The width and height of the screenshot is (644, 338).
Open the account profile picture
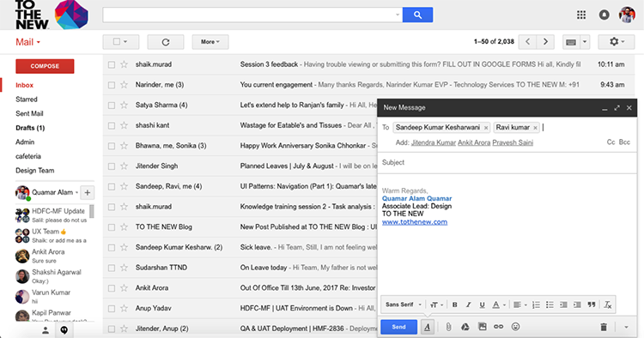627,15
